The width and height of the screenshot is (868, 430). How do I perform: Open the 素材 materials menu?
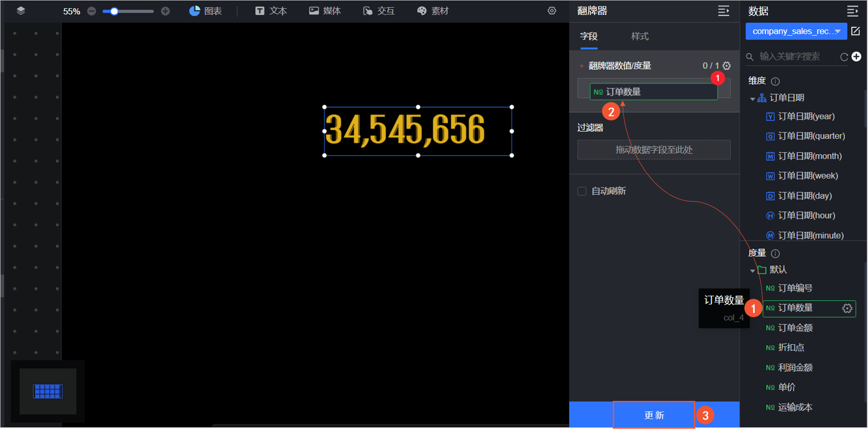point(433,11)
